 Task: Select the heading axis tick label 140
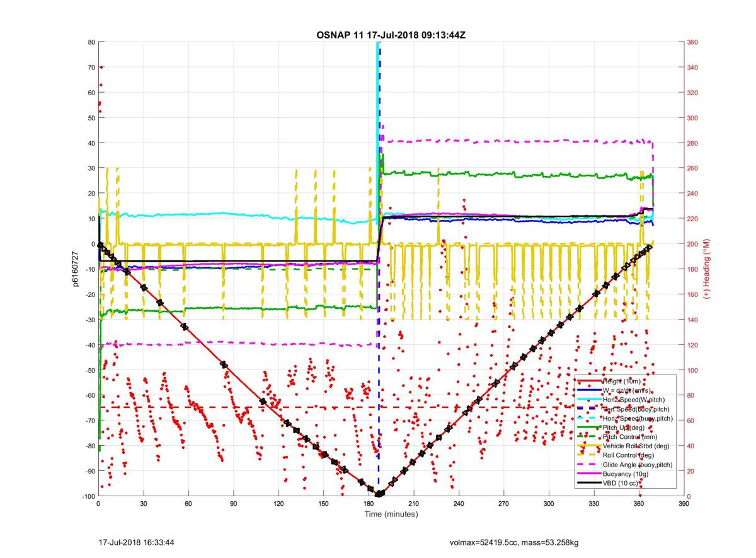coord(693,320)
